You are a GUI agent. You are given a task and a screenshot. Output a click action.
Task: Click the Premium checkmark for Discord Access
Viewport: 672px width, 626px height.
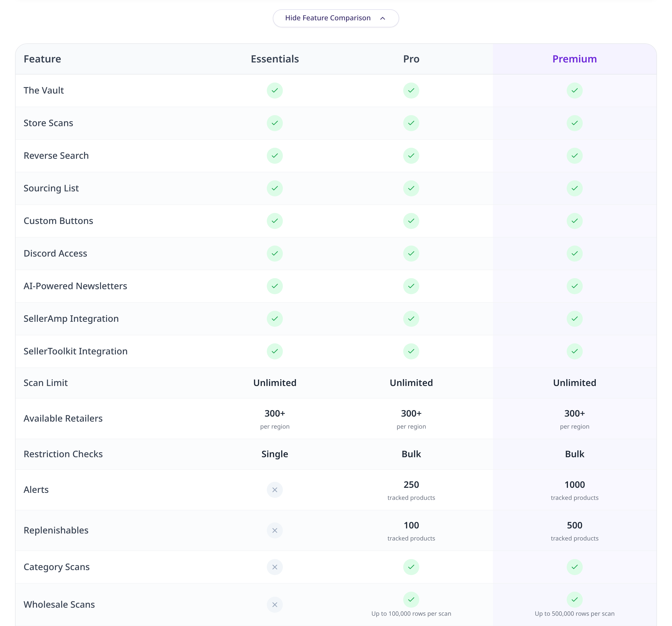pos(575,254)
